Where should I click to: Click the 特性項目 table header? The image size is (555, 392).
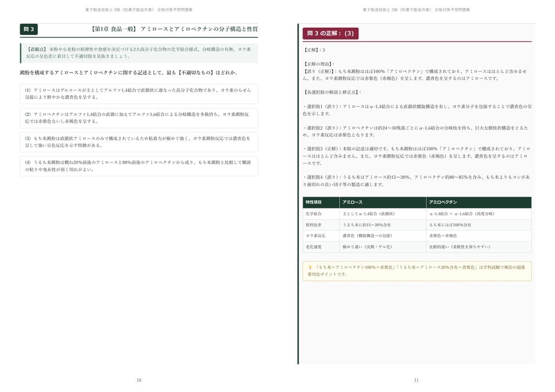tap(321, 202)
